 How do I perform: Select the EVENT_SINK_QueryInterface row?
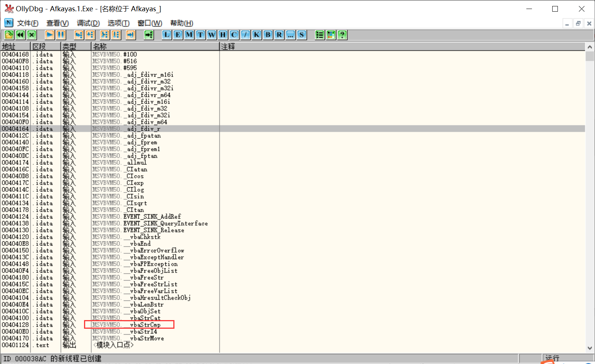[293, 223]
